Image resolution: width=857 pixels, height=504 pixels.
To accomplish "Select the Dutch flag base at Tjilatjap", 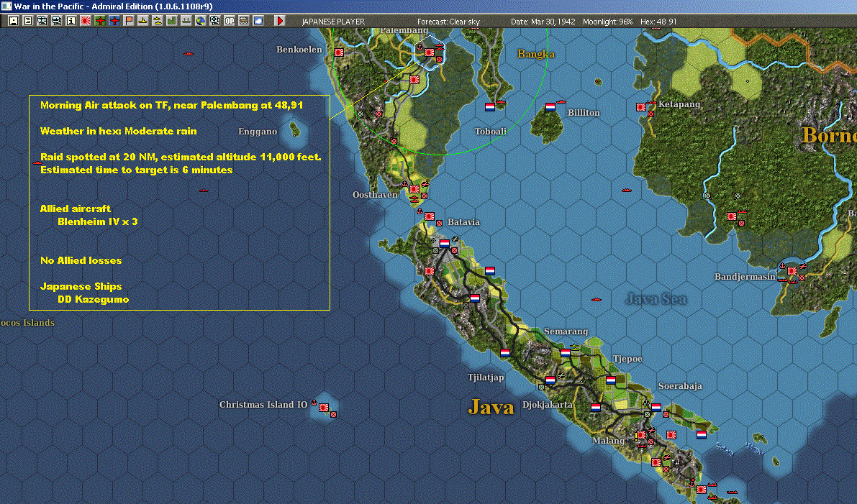I will coord(505,353).
